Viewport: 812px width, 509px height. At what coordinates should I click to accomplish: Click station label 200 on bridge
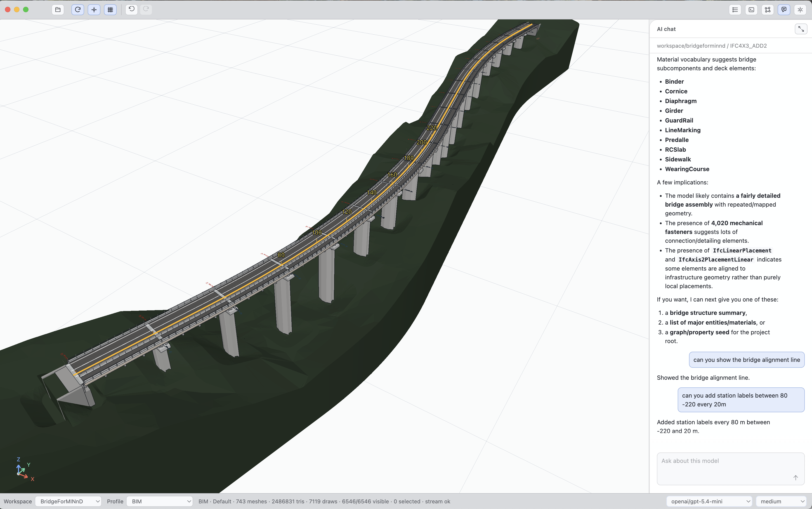click(x=422, y=142)
